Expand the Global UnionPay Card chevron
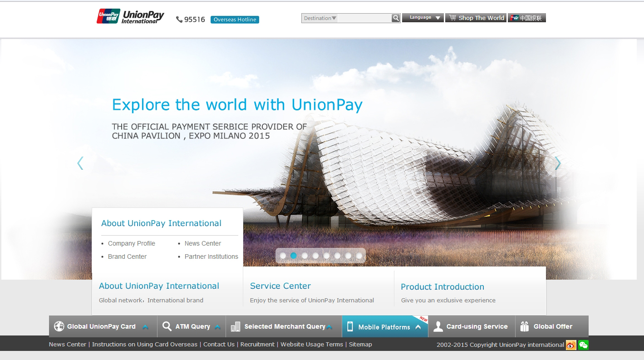Image resolution: width=644 pixels, height=360 pixels. point(145,327)
